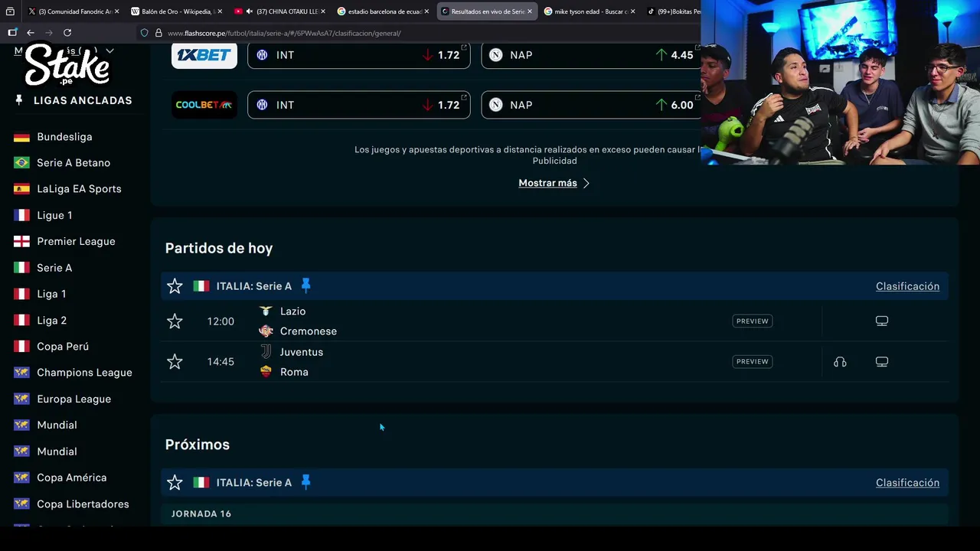980x551 pixels.
Task: Select 1XBET INT odds 1.72
Action: point(358,55)
